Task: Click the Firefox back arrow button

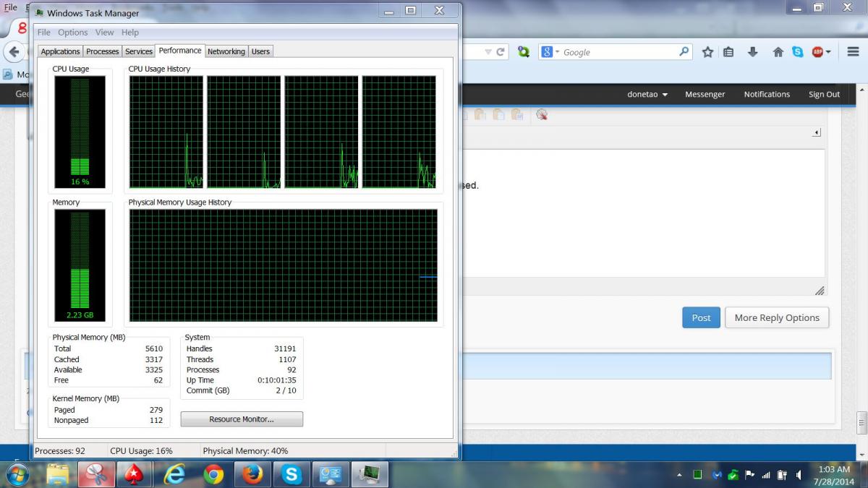Action: pyautogui.click(x=14, y=52)
